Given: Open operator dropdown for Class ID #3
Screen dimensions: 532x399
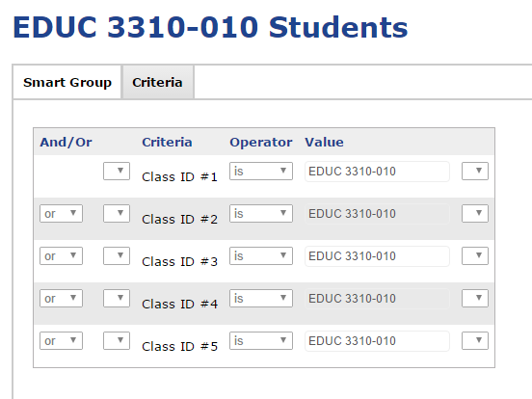Looking at the screenshot, I should coord(261,255).
